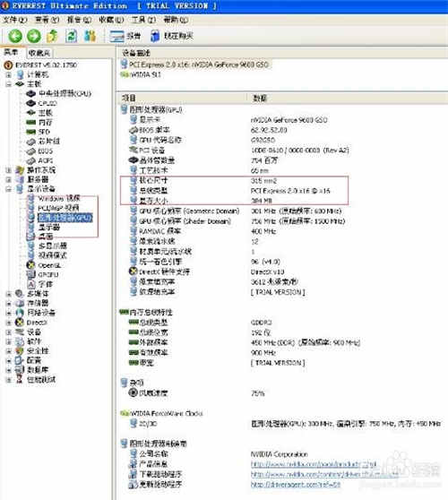Click the GPGPU icon in tree
The image size is (448, 500).
[30, 274]
